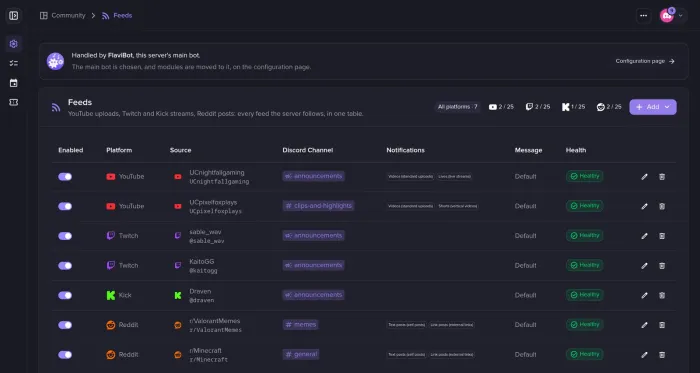
Task: Disable the UCpixelfoxplays feed toggle
Action: [65, 206]
